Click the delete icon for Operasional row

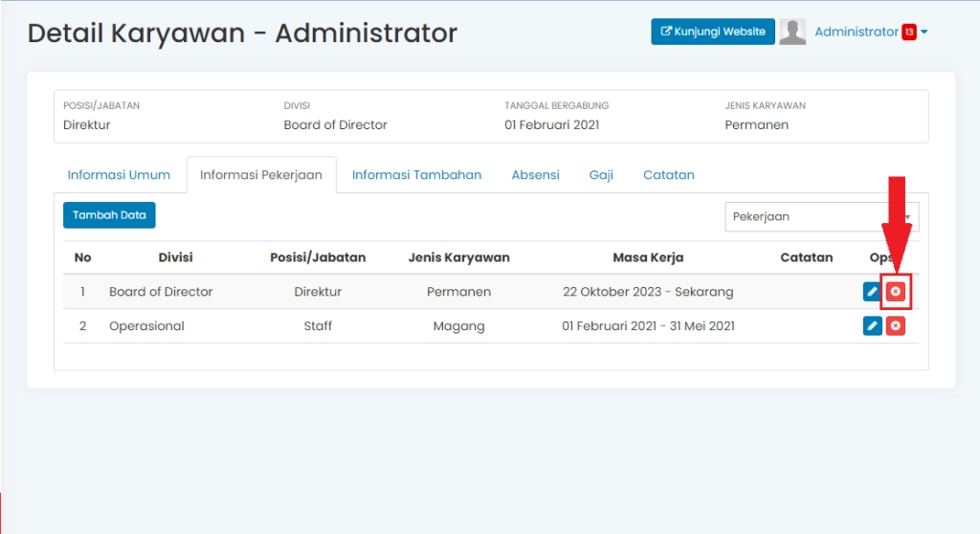(x=895, y=326)
